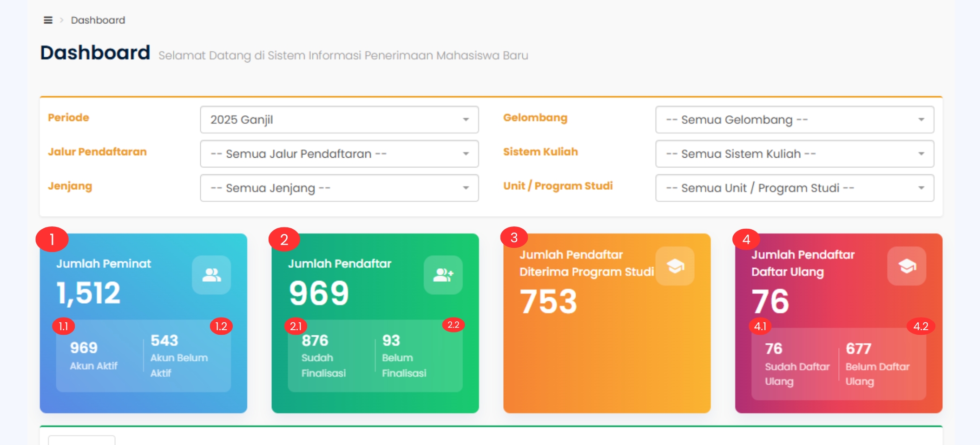Select the 93 Belum Finalisasi statistic
The image size is (980, 445).
(404, 356)
